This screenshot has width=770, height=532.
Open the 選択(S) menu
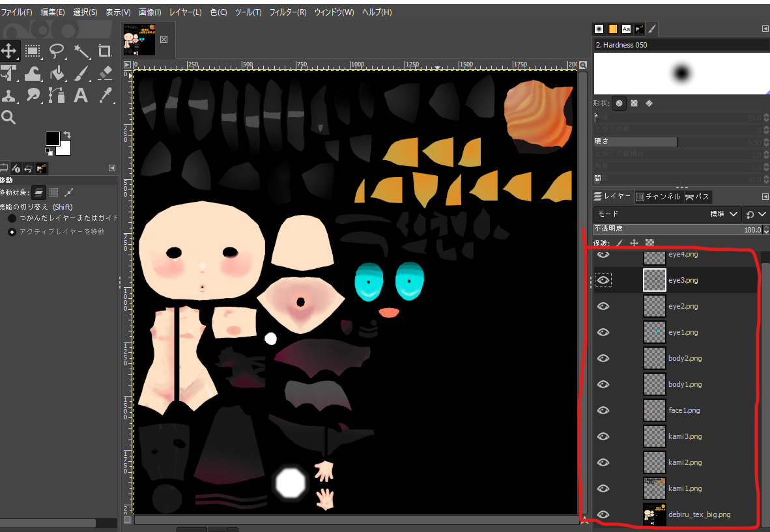pyautogui.click(x=85, y=12)
